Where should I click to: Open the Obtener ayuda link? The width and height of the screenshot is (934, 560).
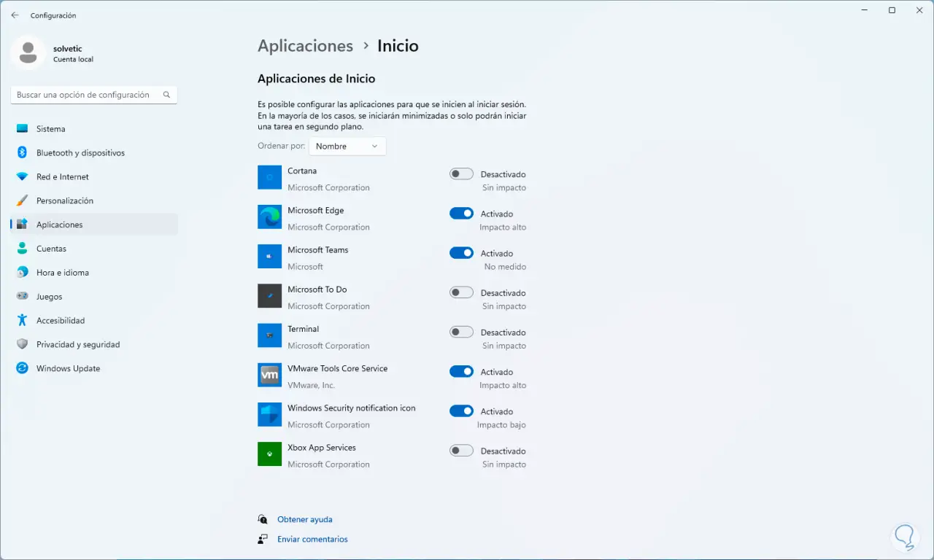(x=304, y=519)
